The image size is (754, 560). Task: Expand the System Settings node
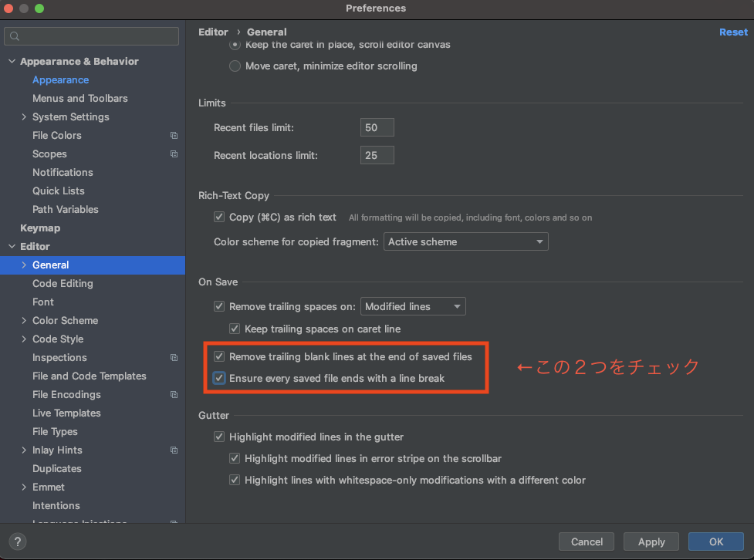24,116
